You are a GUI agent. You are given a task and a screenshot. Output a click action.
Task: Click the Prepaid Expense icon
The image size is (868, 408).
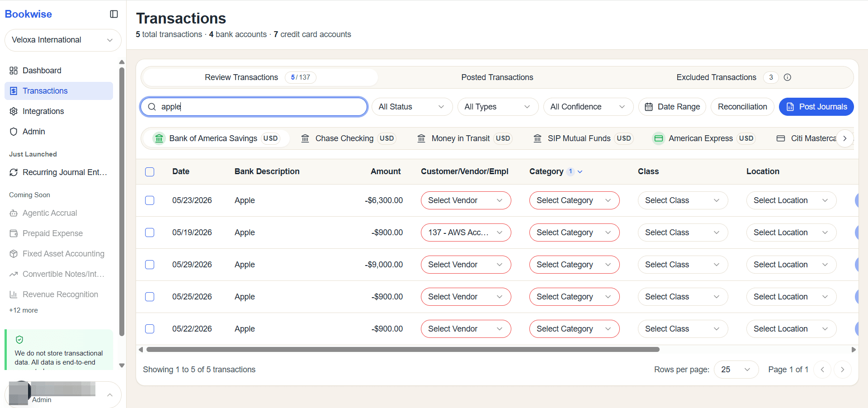pyautogui.click(x=14, y=233)
